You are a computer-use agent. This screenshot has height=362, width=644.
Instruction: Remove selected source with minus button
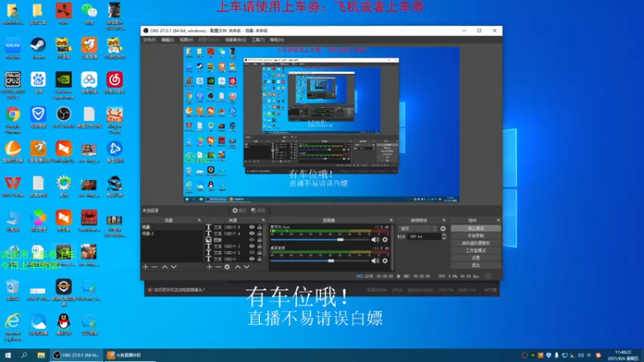pyautogui.click(x=218, y=267)
